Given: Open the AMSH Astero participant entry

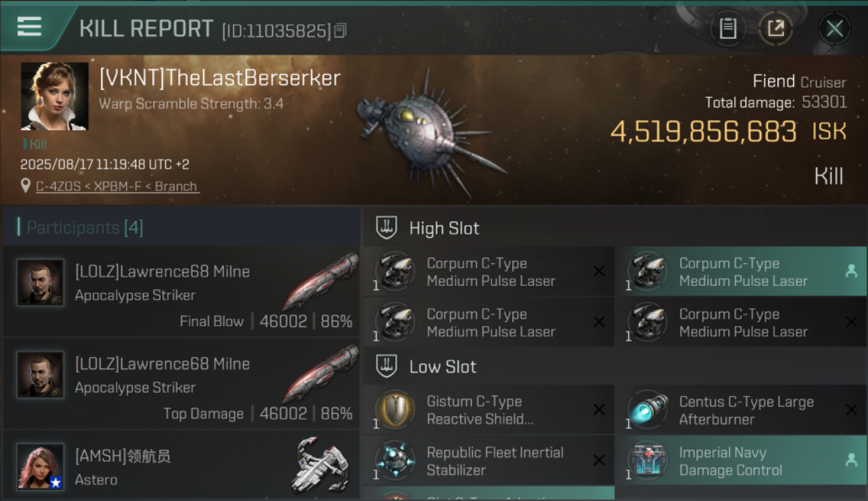Looking at the screenshot, I should point(182,465).
